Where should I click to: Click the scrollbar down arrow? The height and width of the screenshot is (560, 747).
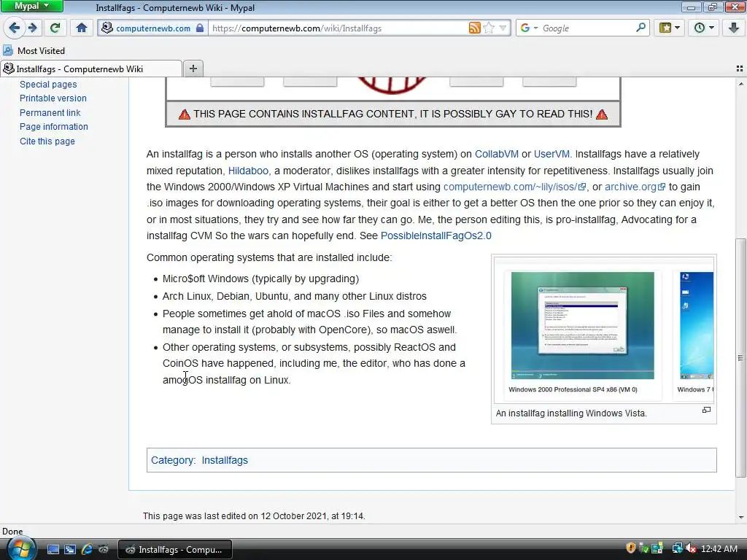[x=740, y=517]
